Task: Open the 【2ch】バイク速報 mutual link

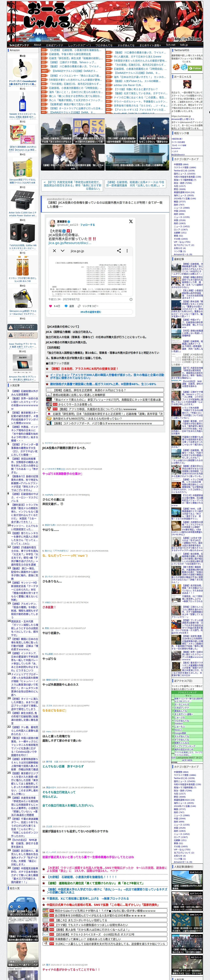Action: [x=179, y=145]
